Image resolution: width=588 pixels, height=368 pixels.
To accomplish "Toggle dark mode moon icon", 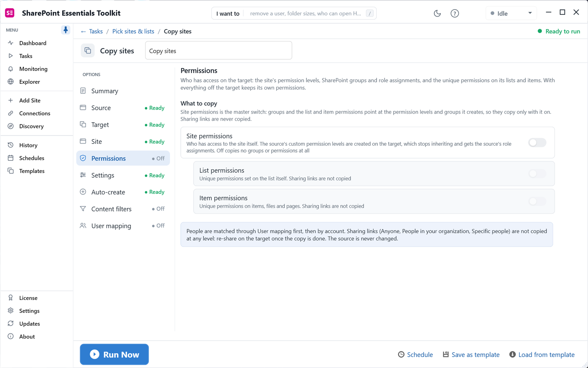I will [437, 13].
